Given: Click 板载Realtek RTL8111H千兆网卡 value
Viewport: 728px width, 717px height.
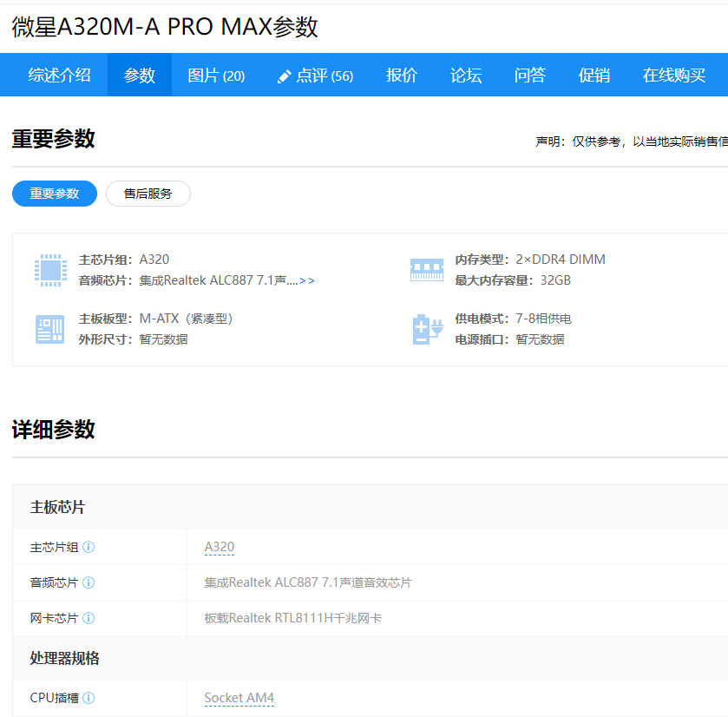Looking at the screenshot, I should [x=293, y=618].
